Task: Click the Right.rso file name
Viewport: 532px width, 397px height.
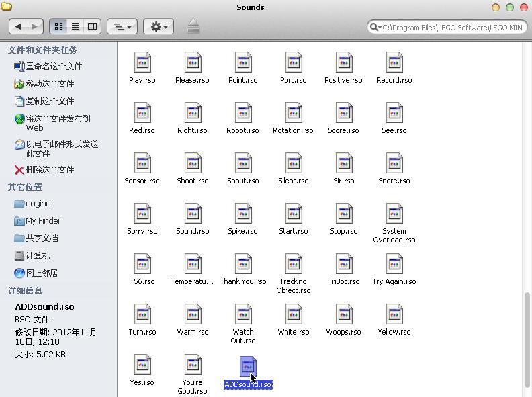Action: click(192, 130)
